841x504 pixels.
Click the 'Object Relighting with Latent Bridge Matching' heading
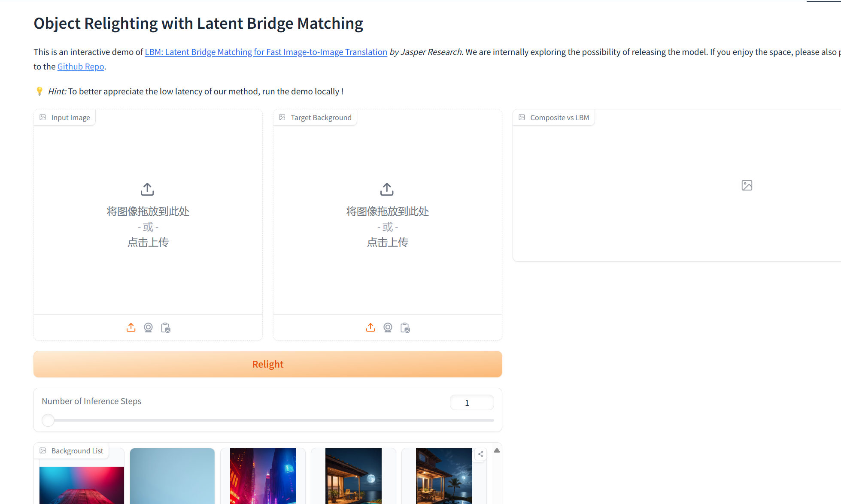click(x=198, y=24)
